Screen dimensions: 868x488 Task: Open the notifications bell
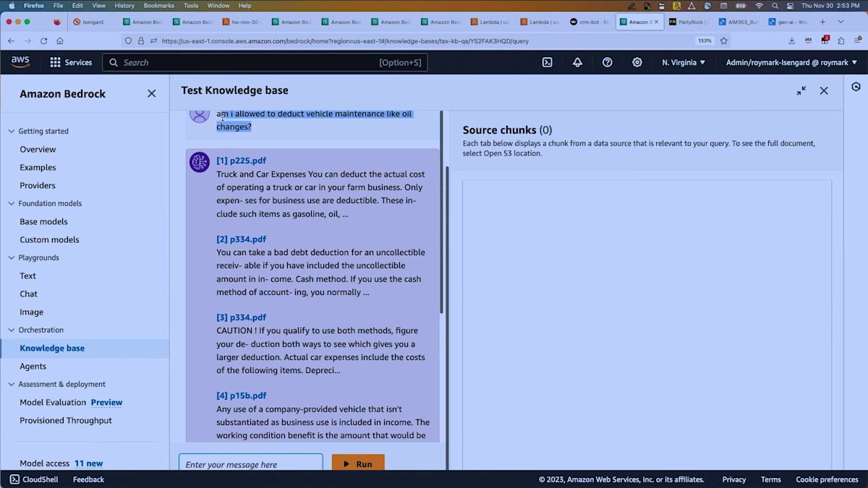point(577,62)
